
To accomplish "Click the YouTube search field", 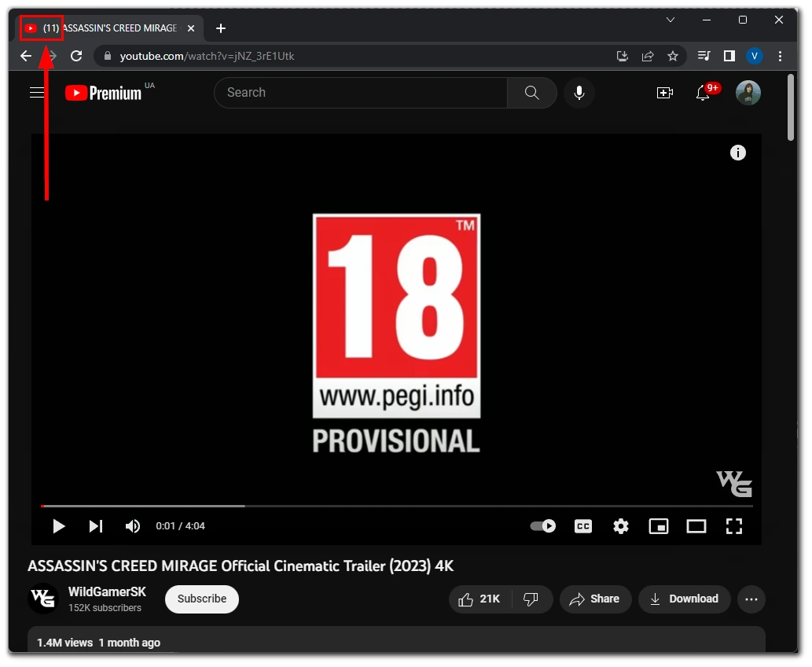I will pyautogui.click(x=361, y=93).
